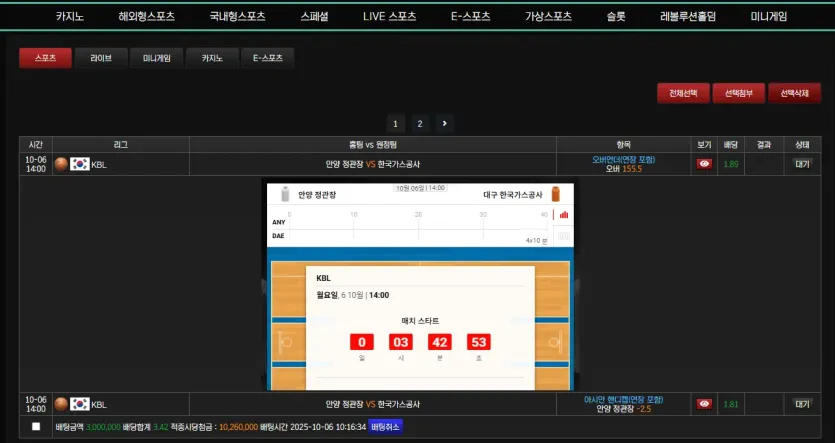835x443 pixels.
Task: Click 오버언더(연장 포함) item text
Action: [x=624, y=160]
